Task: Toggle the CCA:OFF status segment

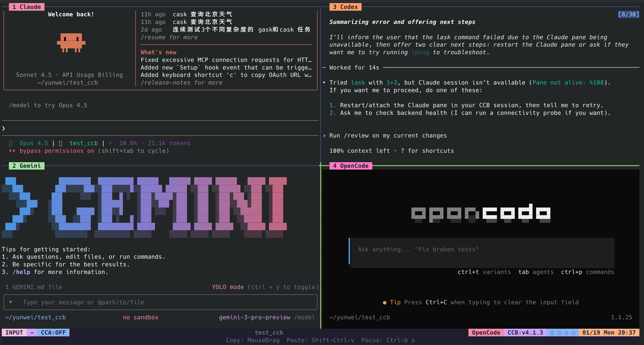Action: tap(53, 333)
